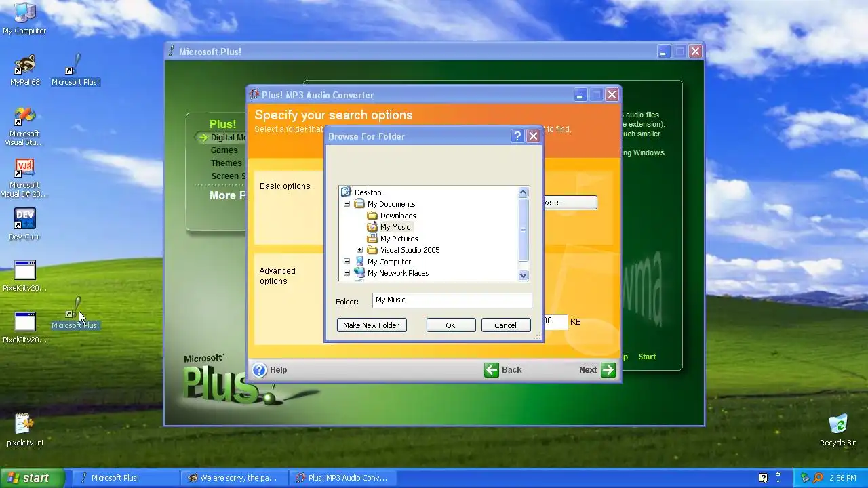Click the Folder name input field
The width and height of the screenshot is (868, 488).
click(x=452, y=300)
